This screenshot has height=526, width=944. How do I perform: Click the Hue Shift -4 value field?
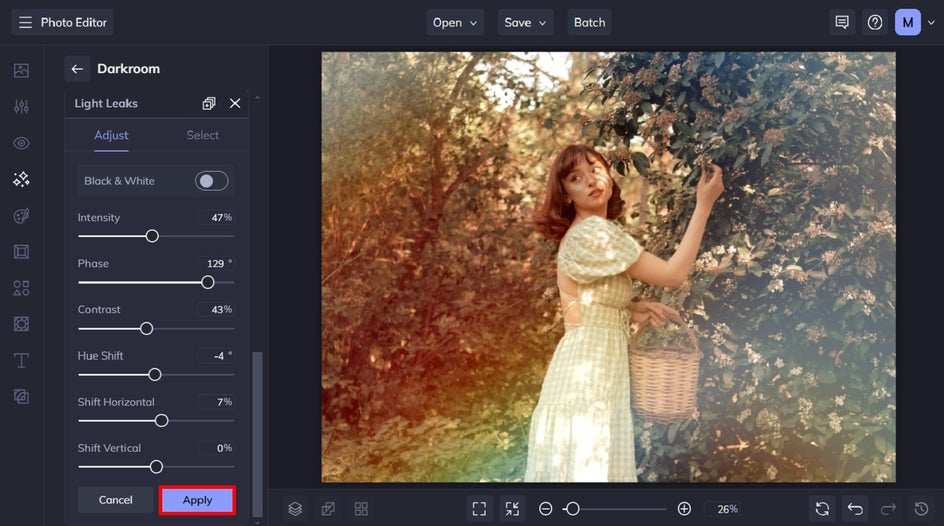(216, 356)
